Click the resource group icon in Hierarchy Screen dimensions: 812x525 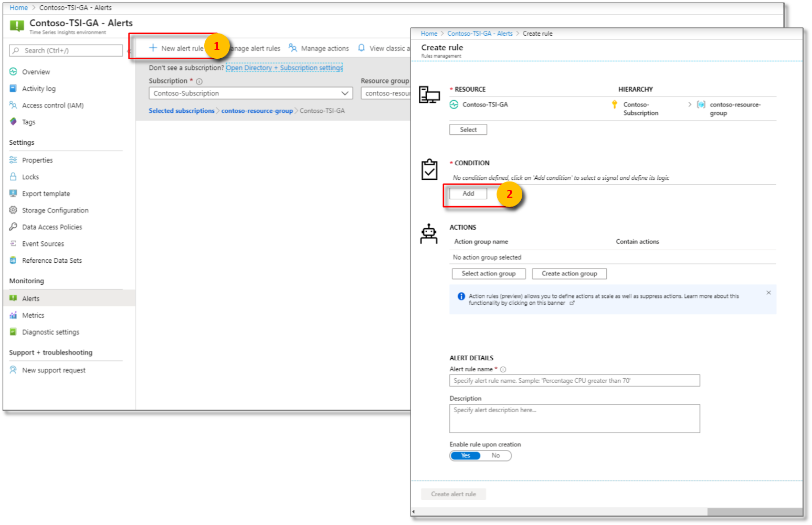click(701, 104)
